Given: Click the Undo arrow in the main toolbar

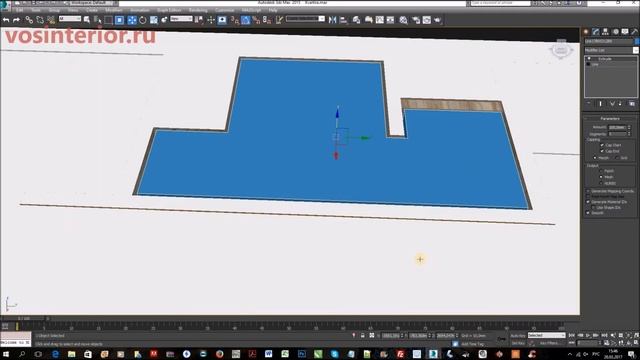Looking at the screenshot, I should click(x=6, y=20).
